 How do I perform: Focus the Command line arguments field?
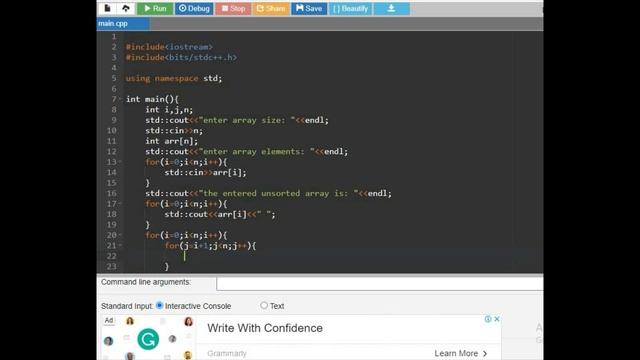pos(380,284)
